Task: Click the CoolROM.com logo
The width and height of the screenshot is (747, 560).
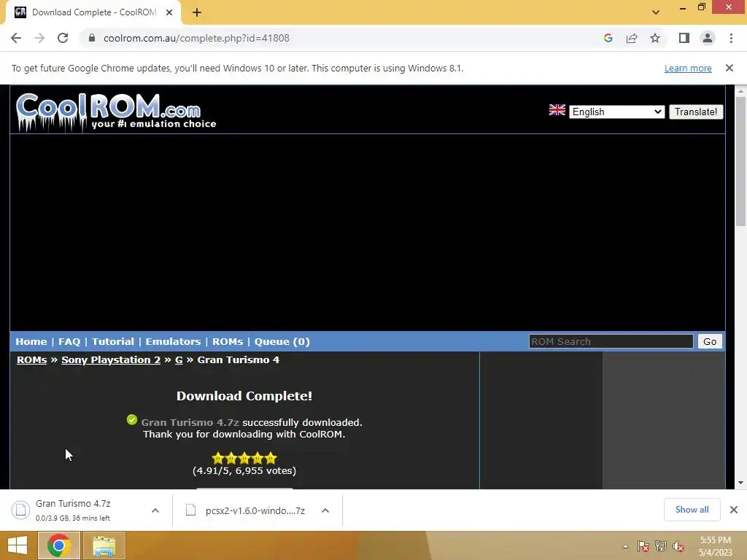Action: pyautogui.click(x=116, y=112)
